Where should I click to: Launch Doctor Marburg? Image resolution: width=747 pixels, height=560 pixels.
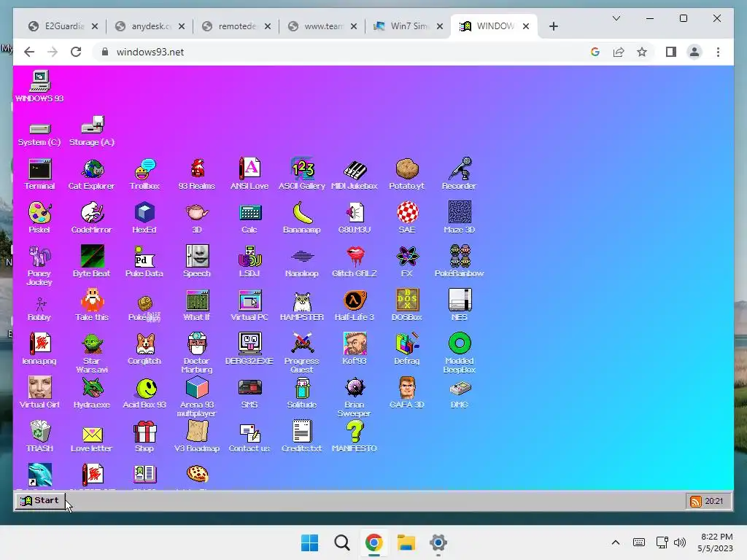tap(197, 354)
